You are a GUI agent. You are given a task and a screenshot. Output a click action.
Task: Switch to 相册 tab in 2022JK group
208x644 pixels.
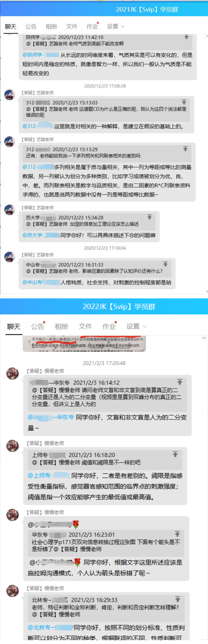61,326
